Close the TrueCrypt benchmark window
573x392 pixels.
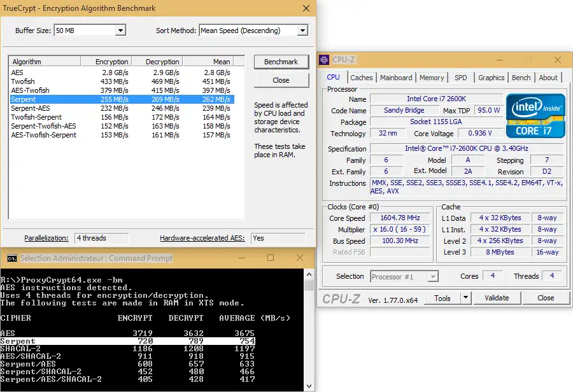tap(306, 8)
